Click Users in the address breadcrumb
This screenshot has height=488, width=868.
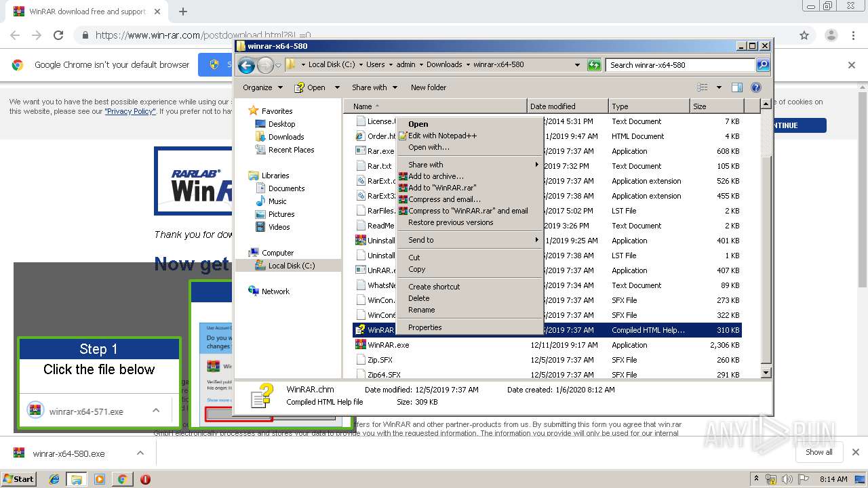pos(376,65)
